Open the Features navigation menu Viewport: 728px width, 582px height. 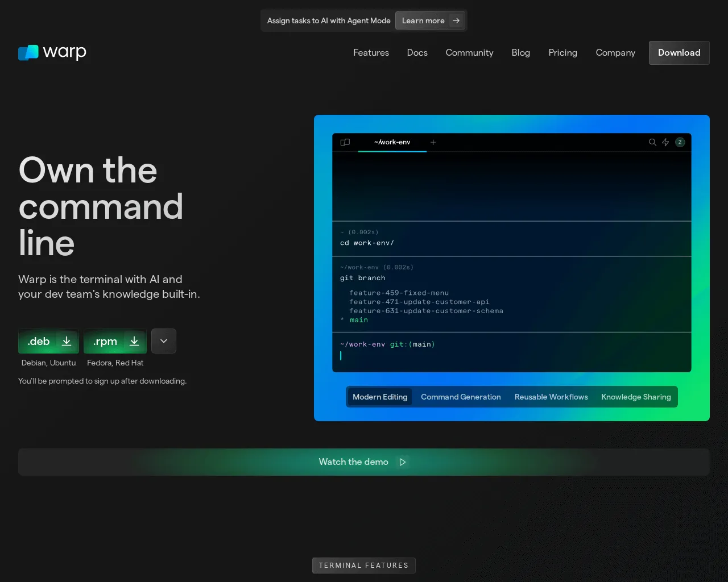coord(371,52)
